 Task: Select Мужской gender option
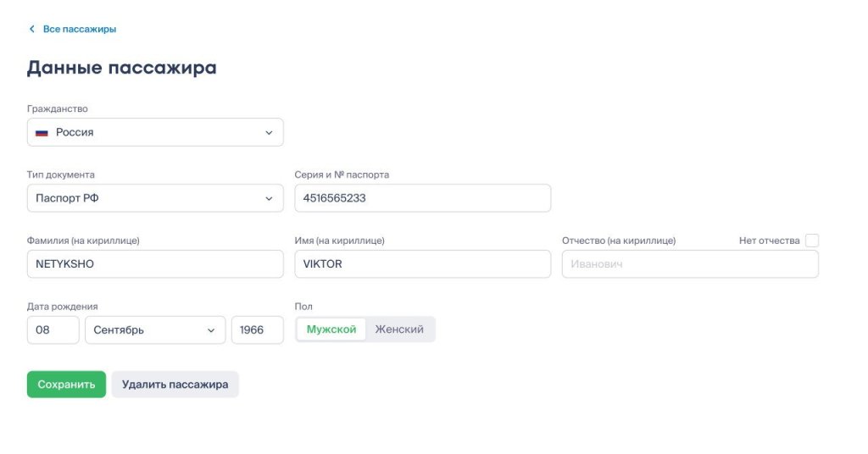tap(331, 329)
